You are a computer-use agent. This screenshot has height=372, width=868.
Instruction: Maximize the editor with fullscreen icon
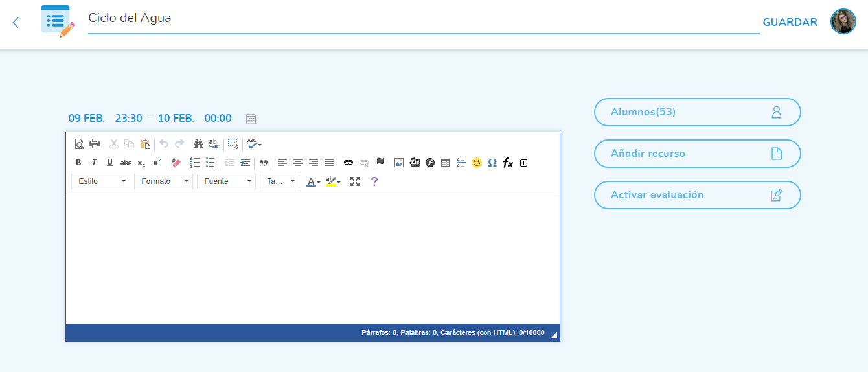tap(355, 181)
